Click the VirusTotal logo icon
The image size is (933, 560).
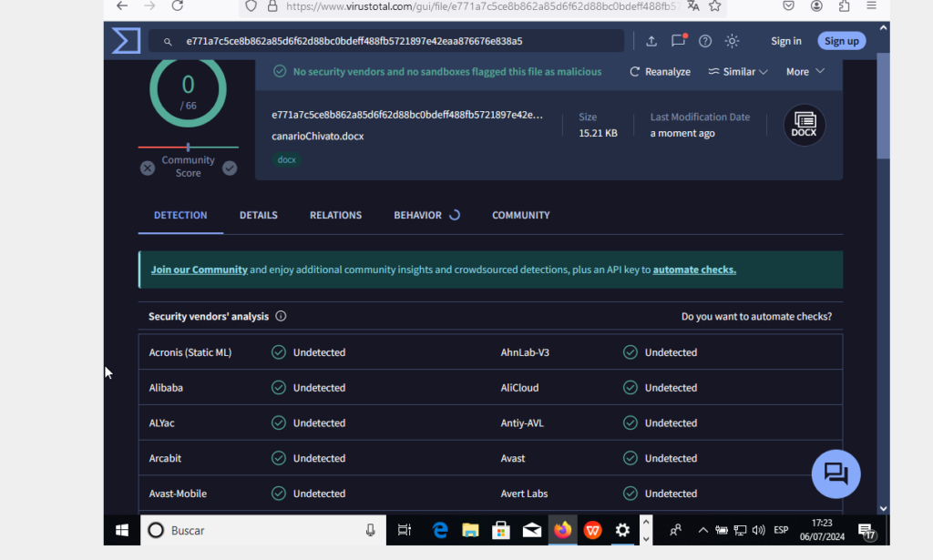126,40
